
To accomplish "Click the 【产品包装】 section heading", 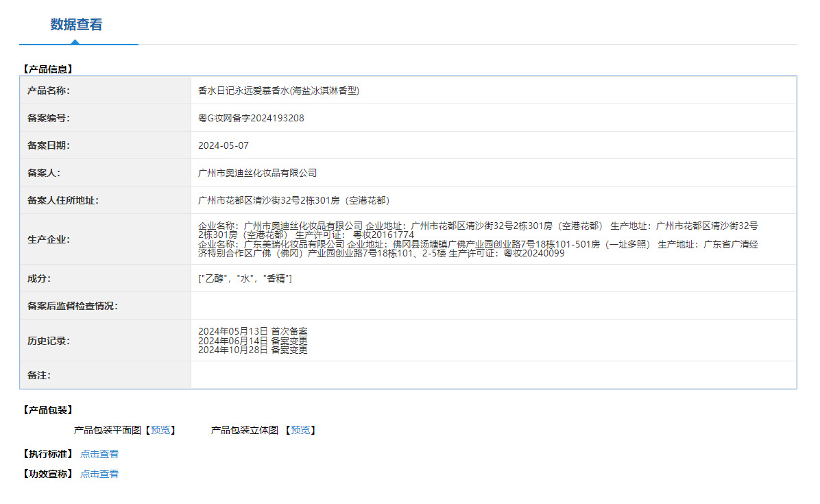I will point(47,410).
